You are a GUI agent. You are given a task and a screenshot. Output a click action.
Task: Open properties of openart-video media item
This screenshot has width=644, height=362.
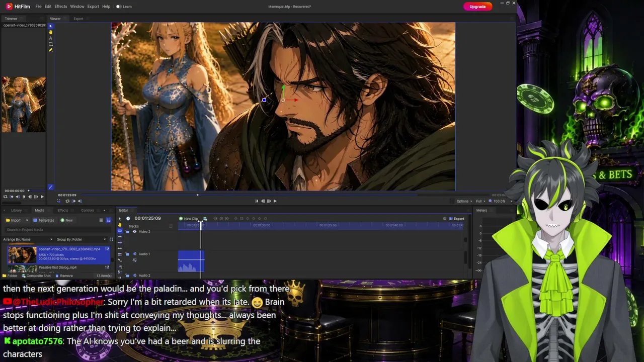107,249
